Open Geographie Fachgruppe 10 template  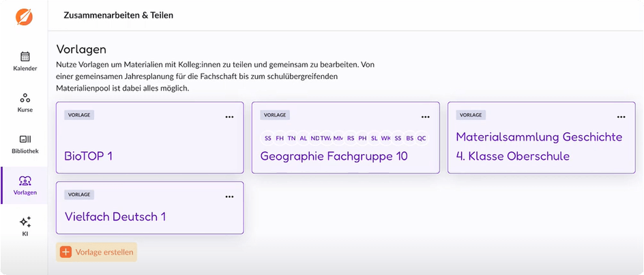[x=334, y=156]
